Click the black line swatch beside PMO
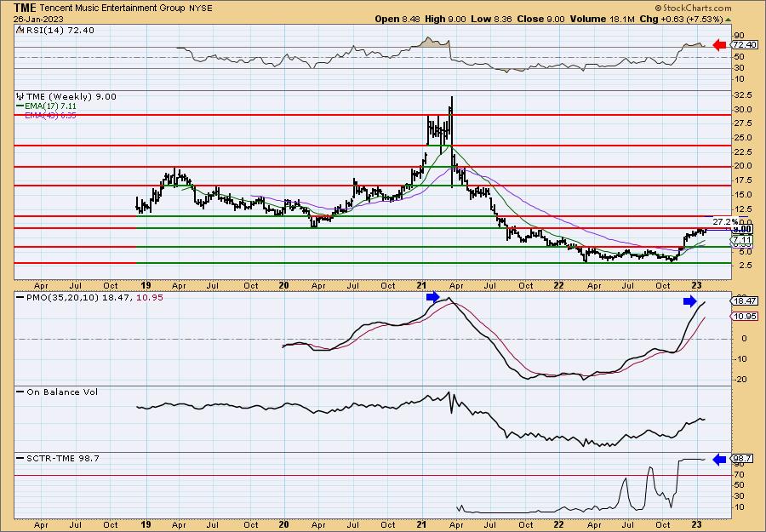766x532 pixels. [20, 297]
